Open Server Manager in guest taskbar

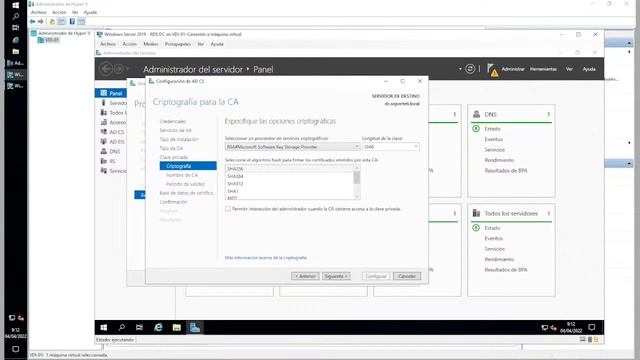195,327
